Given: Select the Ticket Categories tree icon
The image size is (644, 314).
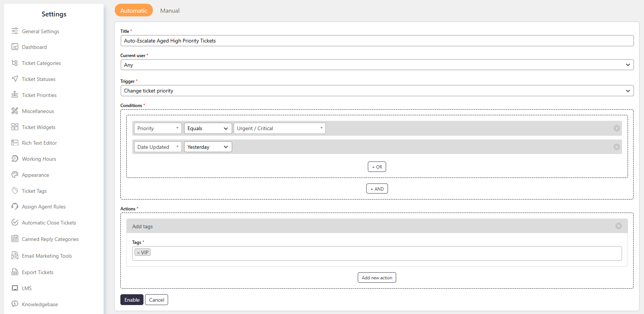Looking at the screenshot, I should pyautogui.click(x=15, y=63).
